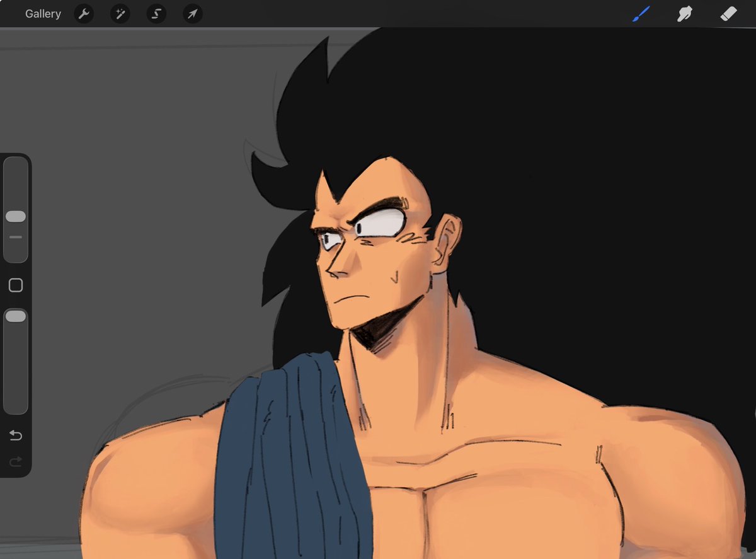Image resolution: width=756 pixels, height=559 pixels.
Task: Open the Actions menu with the wrench
Action: pyautogui.click(x=84, y=13)
